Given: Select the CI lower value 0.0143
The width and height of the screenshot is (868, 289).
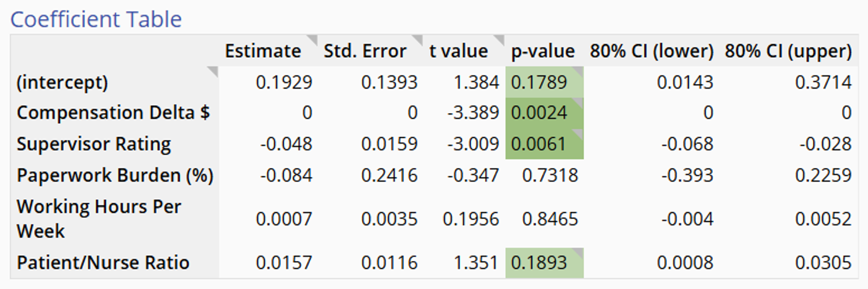Looking at the screenshot, I should pos(685,82).
